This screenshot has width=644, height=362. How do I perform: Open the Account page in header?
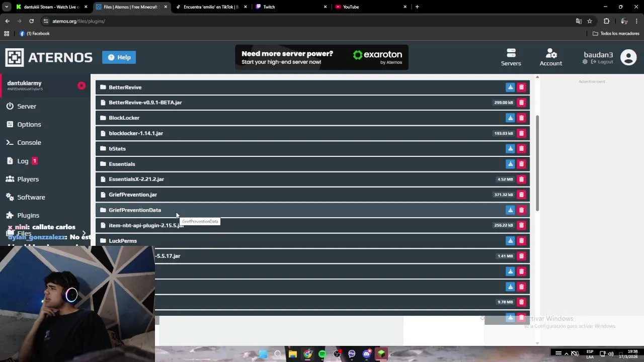point(551,57)
